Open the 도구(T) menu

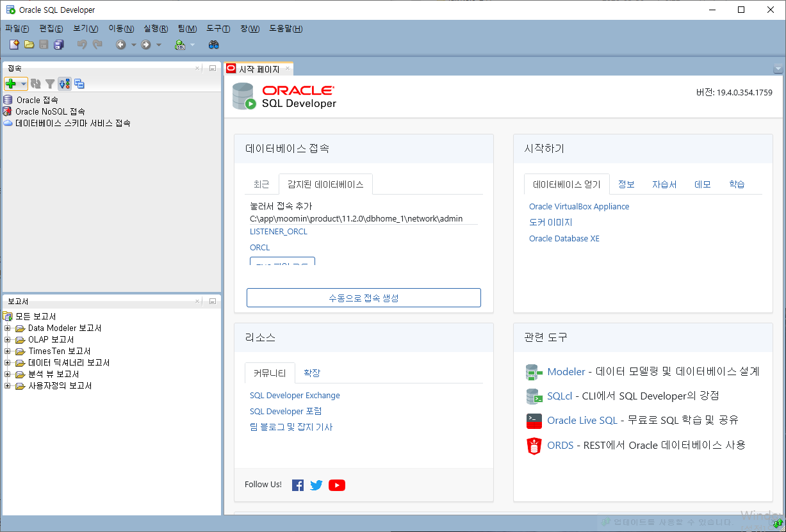(218, 28)
